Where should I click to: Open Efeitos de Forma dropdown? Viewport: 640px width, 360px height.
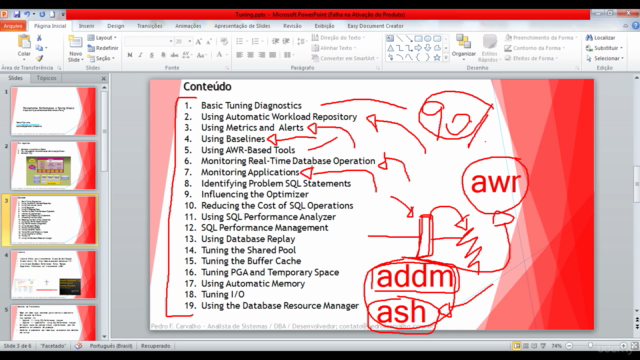coord(532,58)
